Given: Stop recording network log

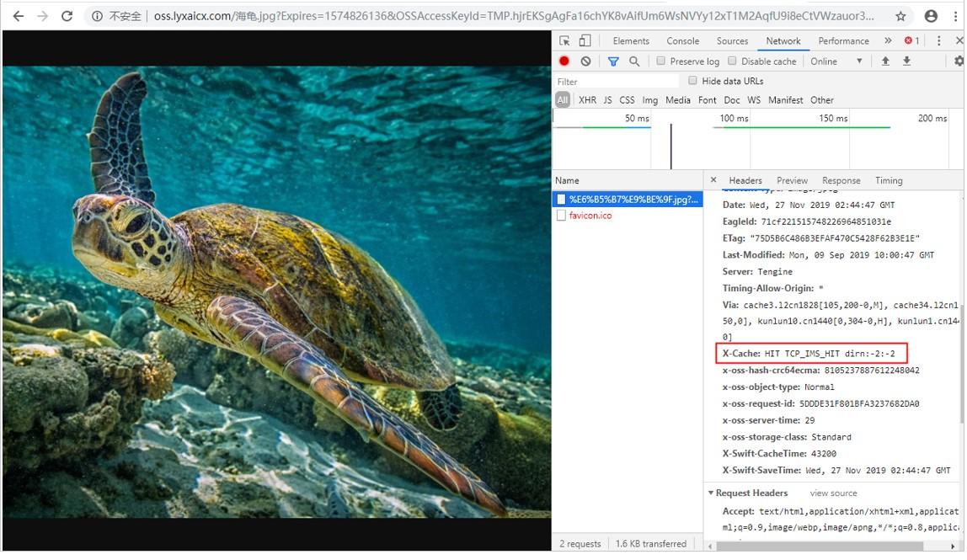Looking at the screenshot, I should pos(564,61).
